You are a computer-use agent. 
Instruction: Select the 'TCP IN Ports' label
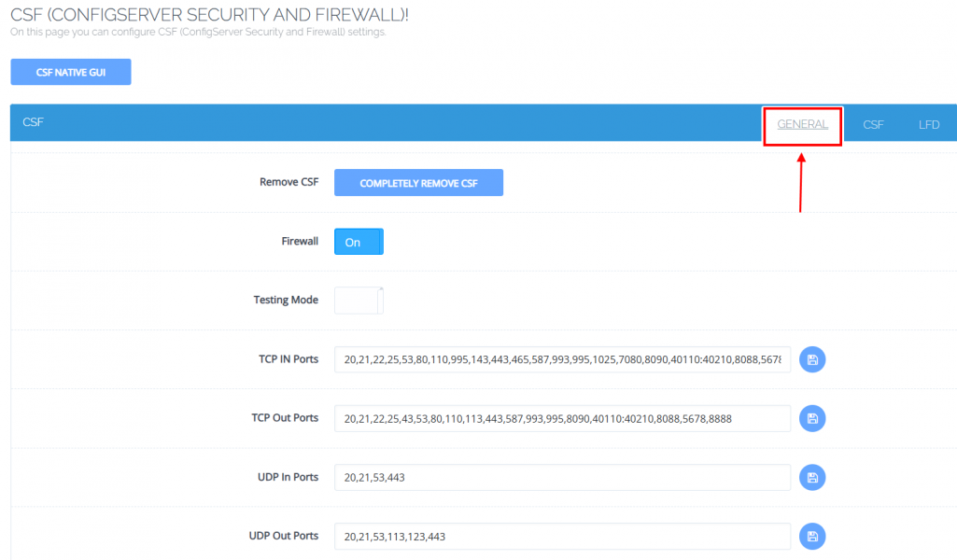click(289, 358)
